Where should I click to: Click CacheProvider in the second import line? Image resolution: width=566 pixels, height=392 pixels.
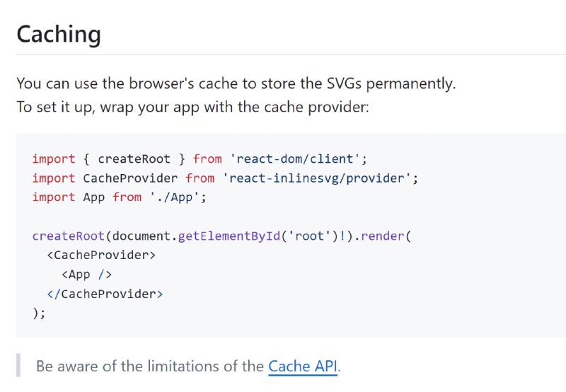click(130, 178)
